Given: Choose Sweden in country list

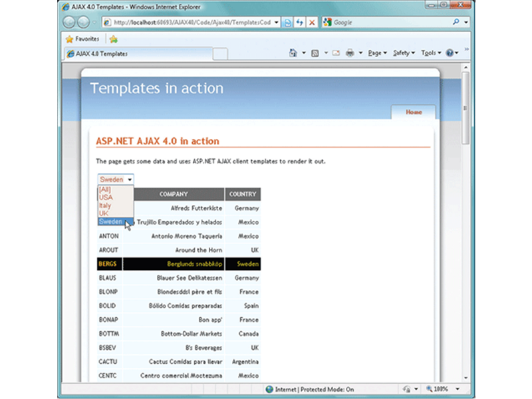Looking at the screenshot, I should pos(115,221).
